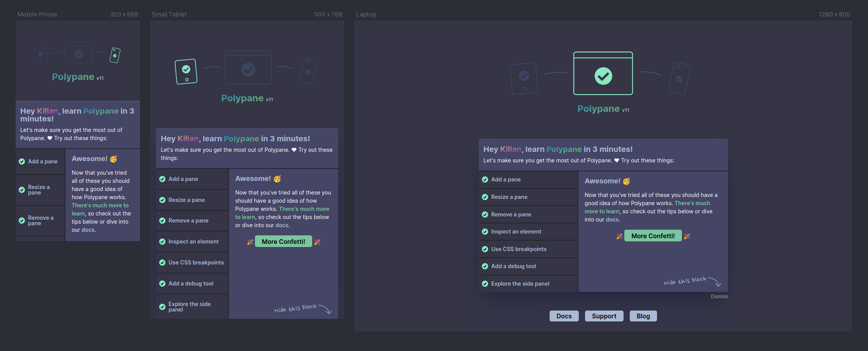Open Explore the side panel step in Small Tablet pane
Screen dimensions: 868x351
pos(192,307)
